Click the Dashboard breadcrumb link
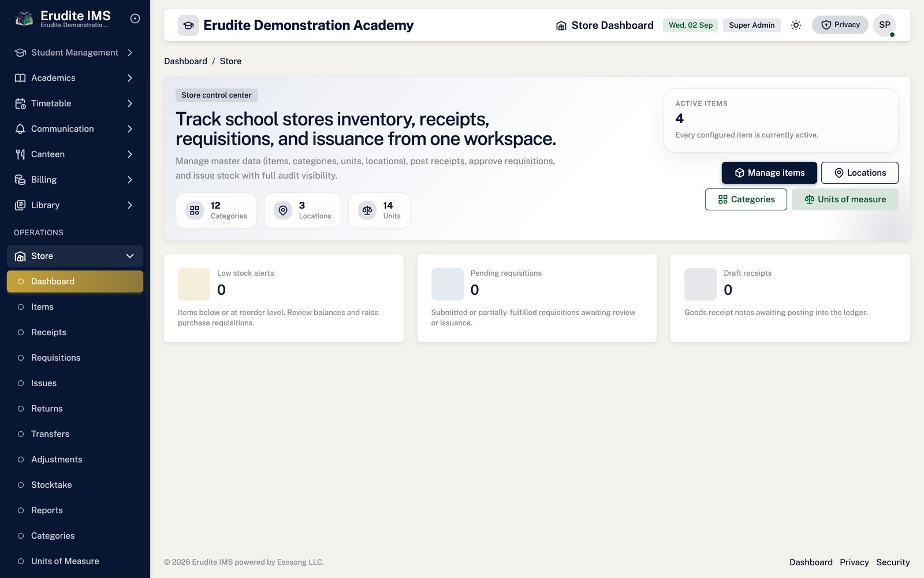Viewport: 924px width, 578px height. [x=185, y=61]
